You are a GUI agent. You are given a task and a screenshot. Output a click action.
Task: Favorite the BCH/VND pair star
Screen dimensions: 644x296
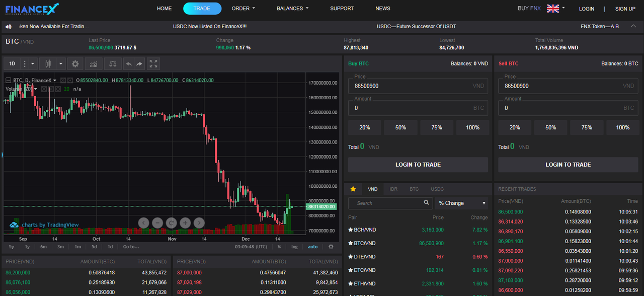[351, 230]
